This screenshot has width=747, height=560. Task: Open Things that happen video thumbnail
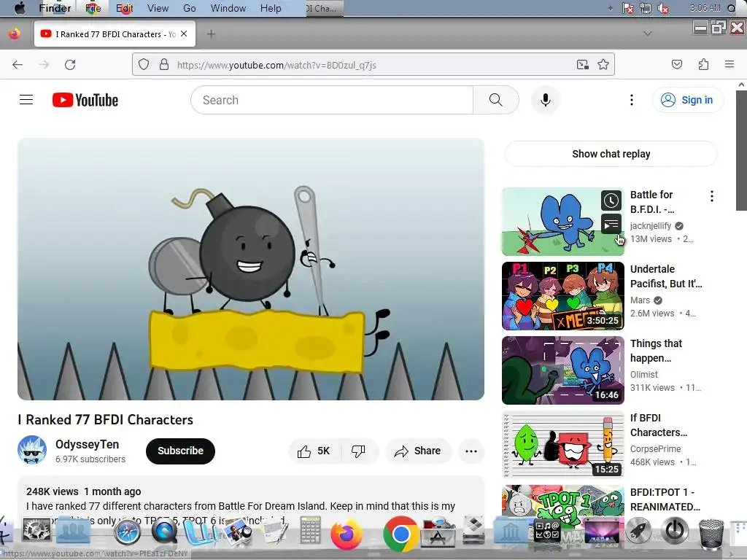(563, 370)
